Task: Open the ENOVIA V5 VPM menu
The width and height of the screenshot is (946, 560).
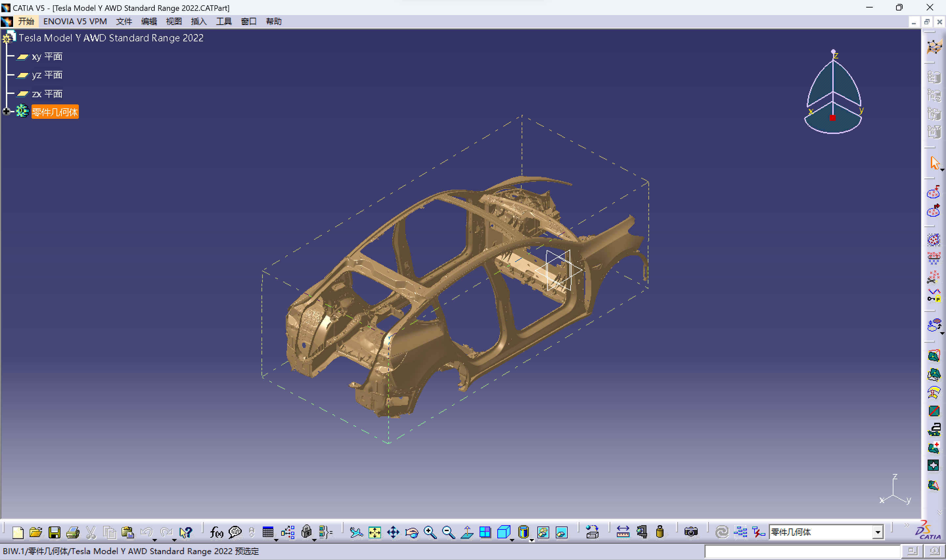Action: [75, 22]
